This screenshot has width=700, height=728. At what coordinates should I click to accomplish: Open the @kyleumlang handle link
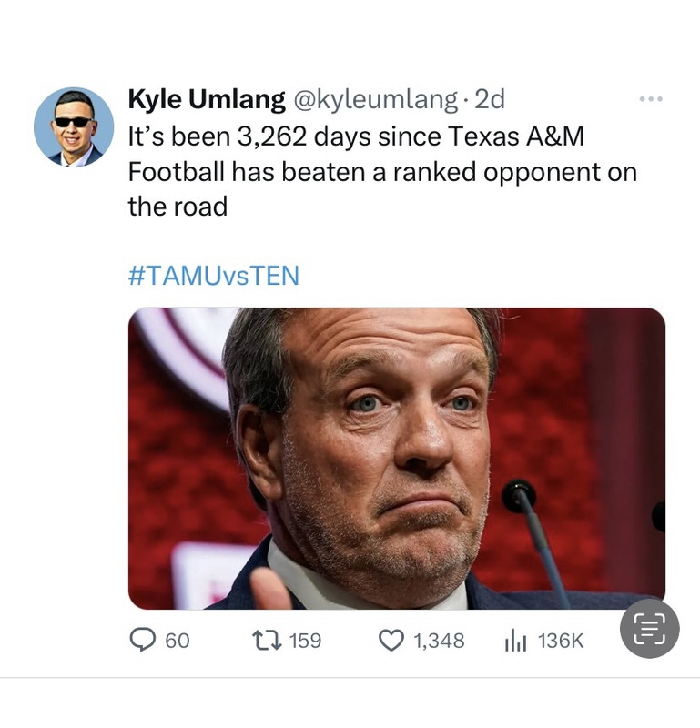click(371, 99)
